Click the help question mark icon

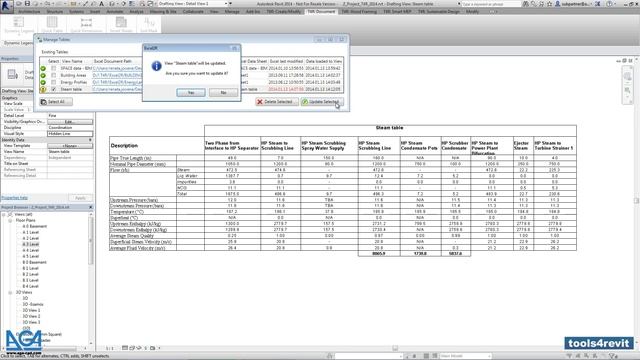tap(609, 4)
